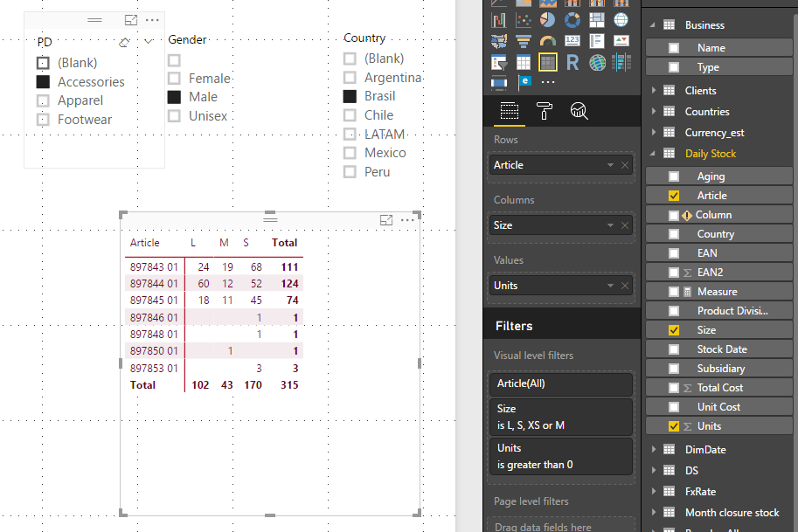Open focus mode on the matrix visual
The width and height of the screenshot is (798, 532).
(x=386, y=220)
